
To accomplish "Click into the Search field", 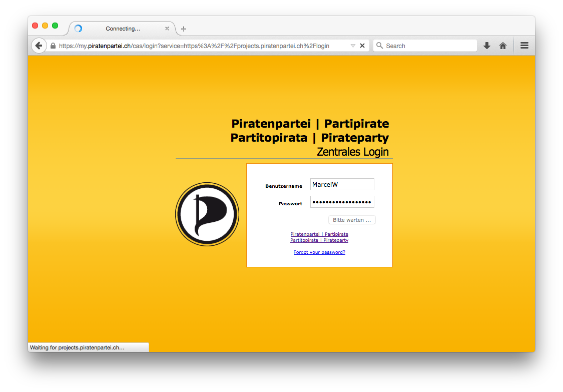I will point(428,46).
